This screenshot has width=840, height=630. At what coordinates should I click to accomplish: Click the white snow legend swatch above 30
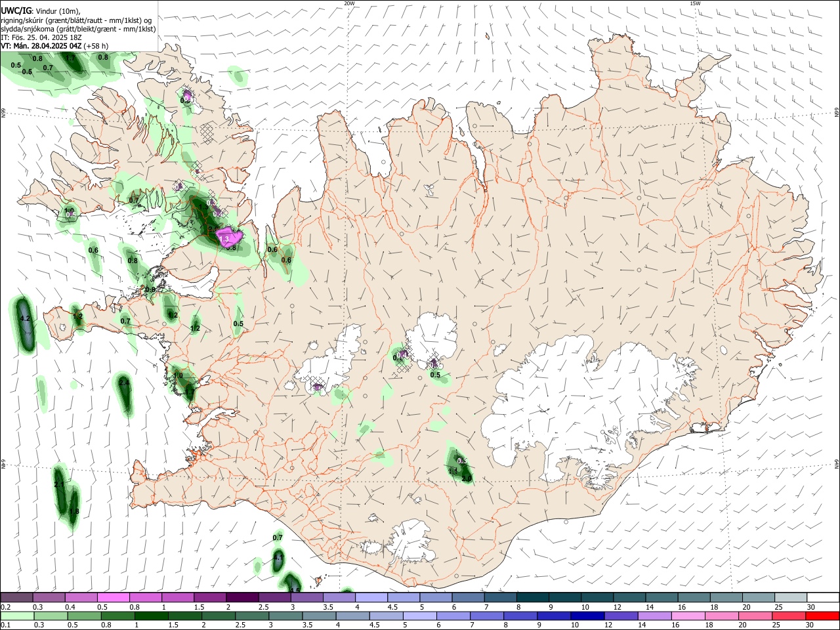tap(823, 598)
